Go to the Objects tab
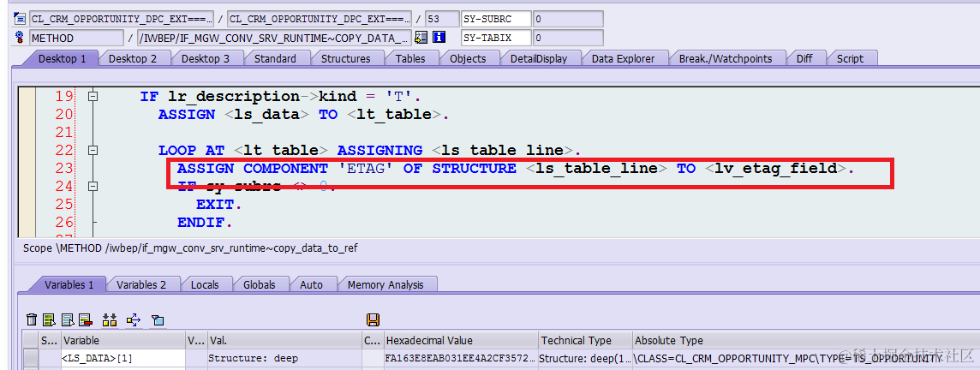This screenshot has height=370, width=980. (468, 58)
